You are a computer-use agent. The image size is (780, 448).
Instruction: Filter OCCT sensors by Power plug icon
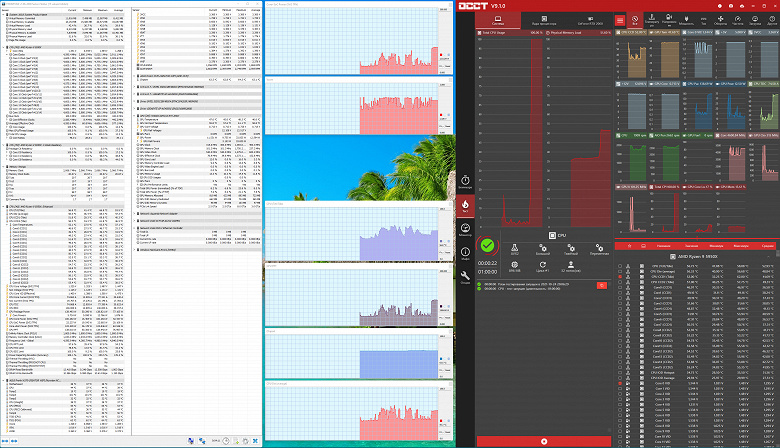[686, 20]
